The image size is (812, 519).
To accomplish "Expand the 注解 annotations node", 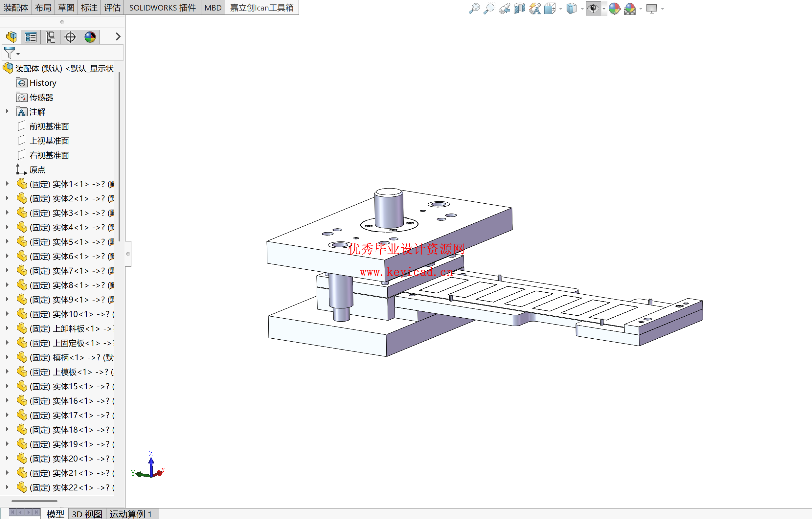I will (x=7, y=111).
